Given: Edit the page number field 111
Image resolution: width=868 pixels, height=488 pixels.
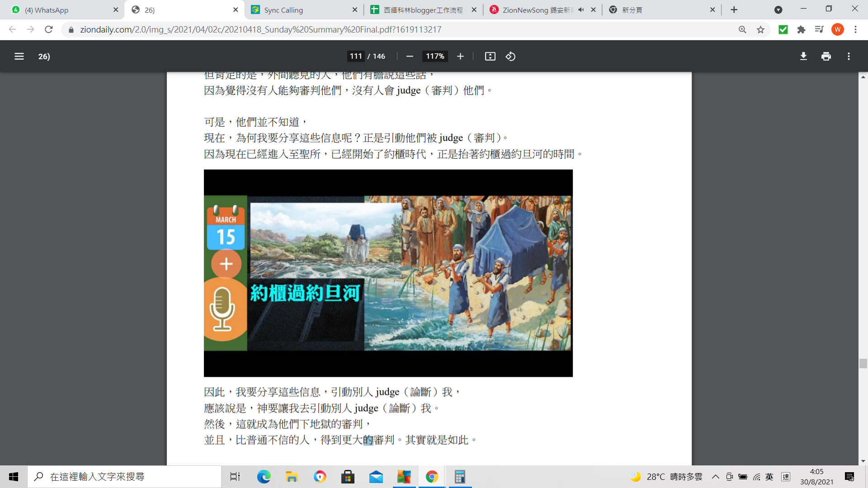Looking at the screenshot, I should [x=356, y=56].
